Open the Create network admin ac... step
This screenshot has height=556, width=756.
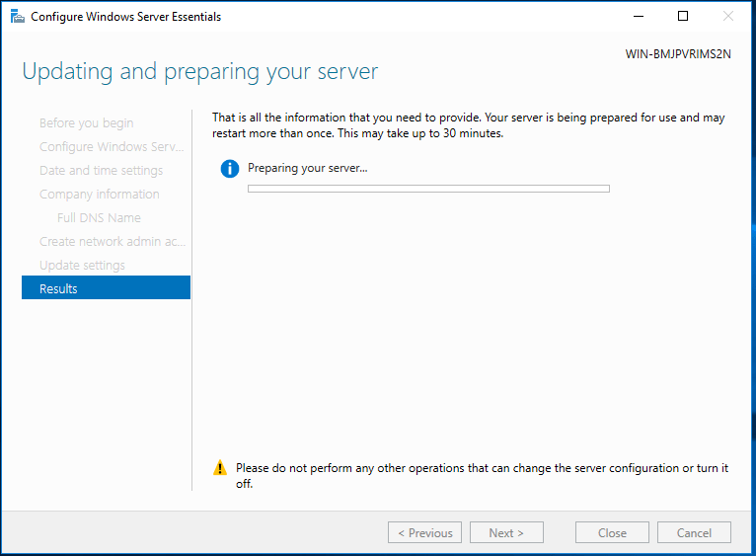(113, 241)
